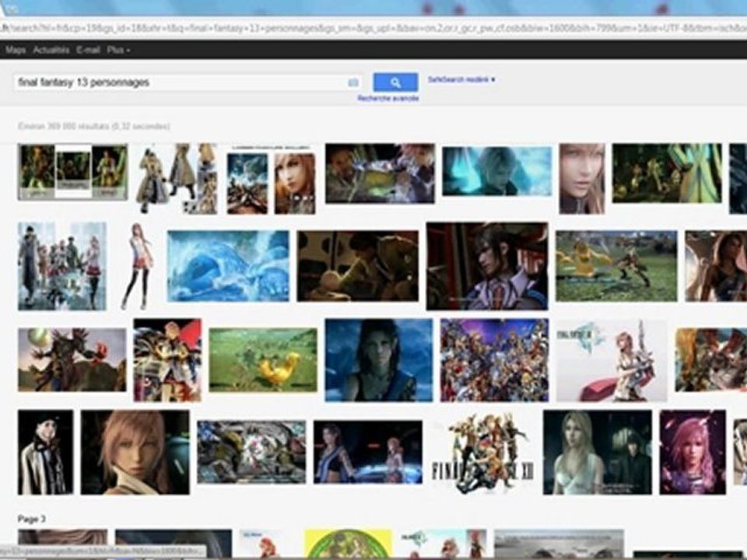The image size is (747, 560).
Task: Select the browser address bar URL
Action: pyautogui.click(x=373, y=29)
